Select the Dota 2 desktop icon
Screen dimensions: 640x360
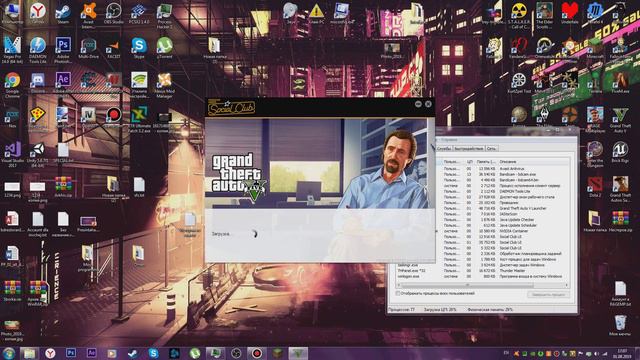[x=595, y=187]
